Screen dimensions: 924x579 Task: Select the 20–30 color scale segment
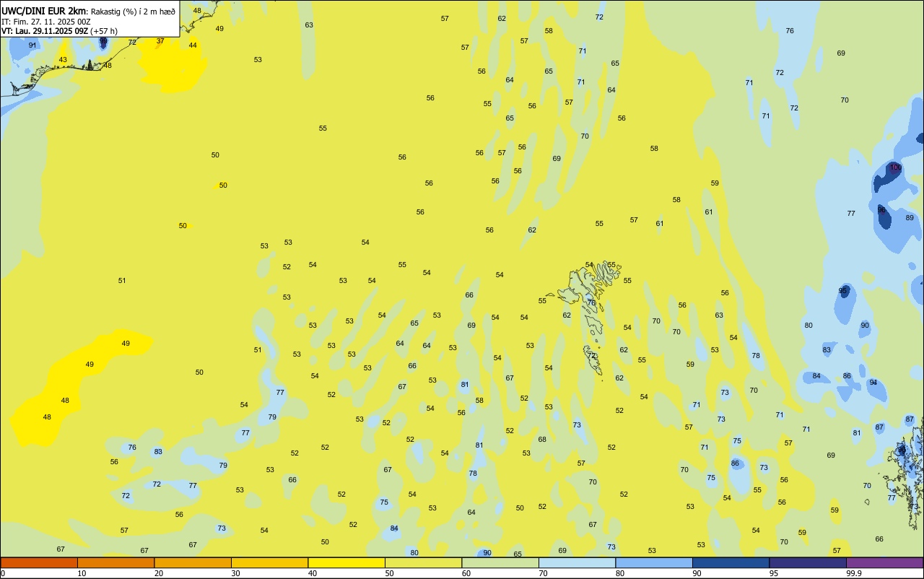point(193,562)
